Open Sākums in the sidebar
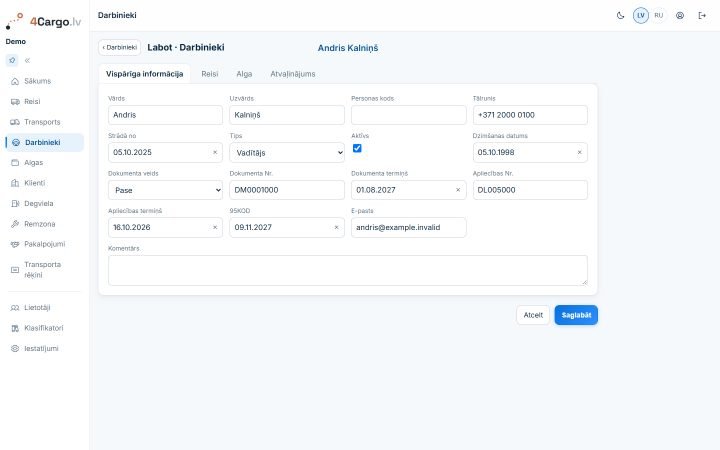 click(45, 81)
